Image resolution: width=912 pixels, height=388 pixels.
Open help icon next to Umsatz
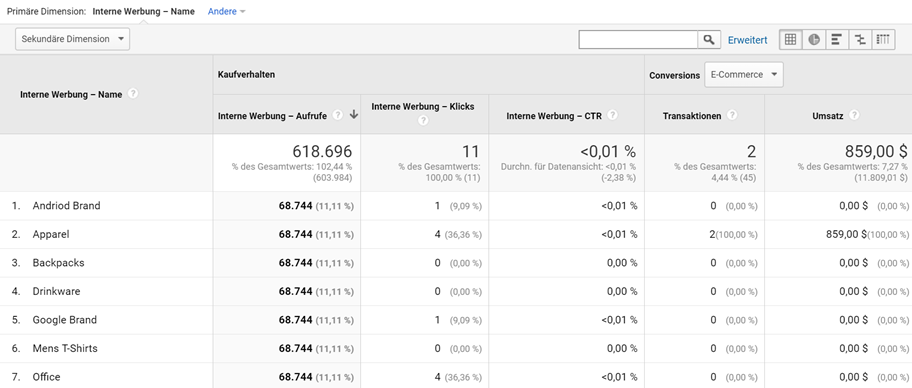tap(854, 115)
